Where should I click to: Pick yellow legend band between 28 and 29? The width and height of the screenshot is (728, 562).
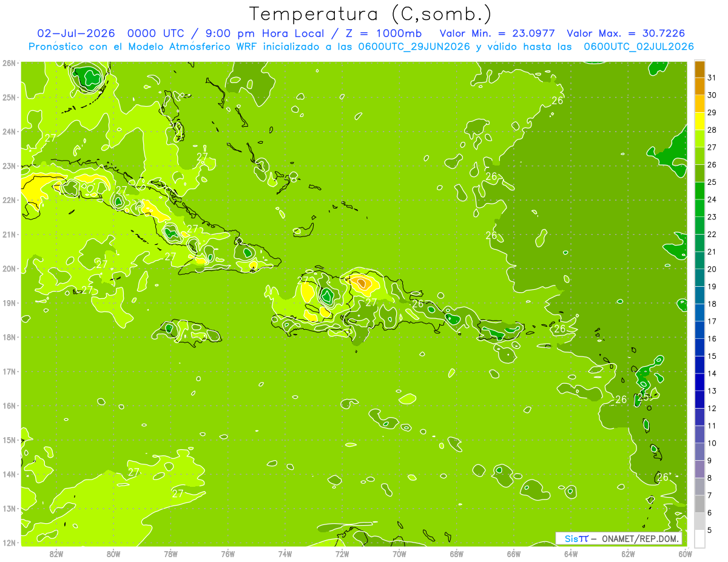pyautogui.click(x=699, y=121)
